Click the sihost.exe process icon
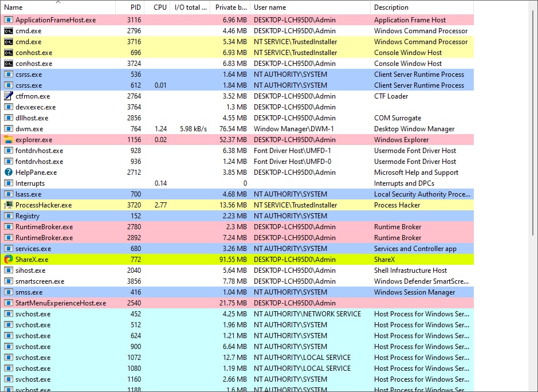The image size is (538, 392). (x=9, y=271)
